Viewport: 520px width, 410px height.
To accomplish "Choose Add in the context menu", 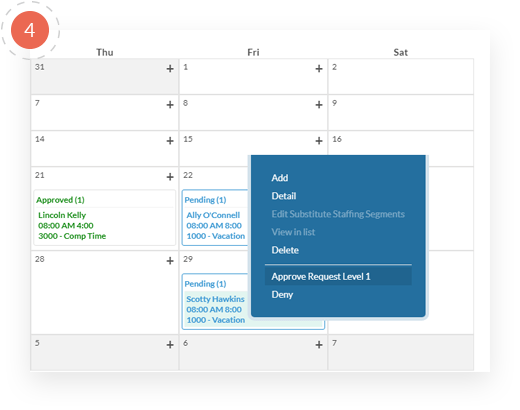I will click(280, 178).
